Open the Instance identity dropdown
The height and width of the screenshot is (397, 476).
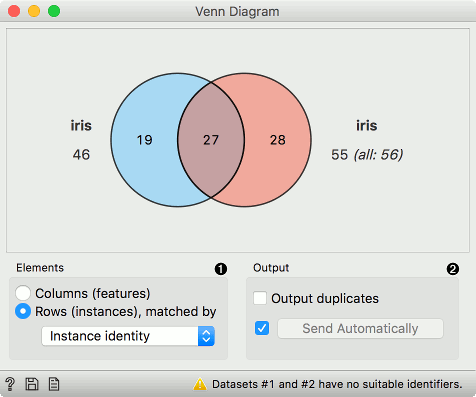point(128,336)
